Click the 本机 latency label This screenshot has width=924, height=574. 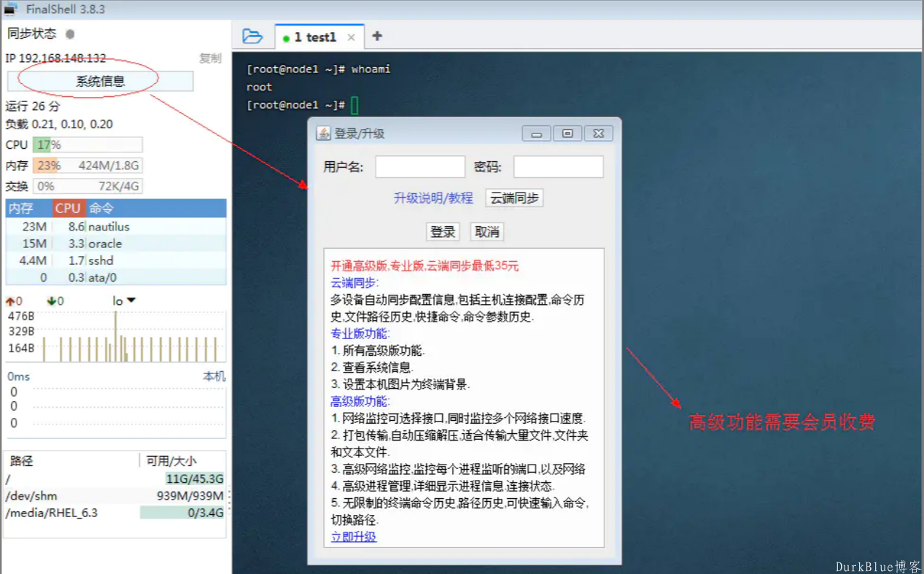click(214, 376)
